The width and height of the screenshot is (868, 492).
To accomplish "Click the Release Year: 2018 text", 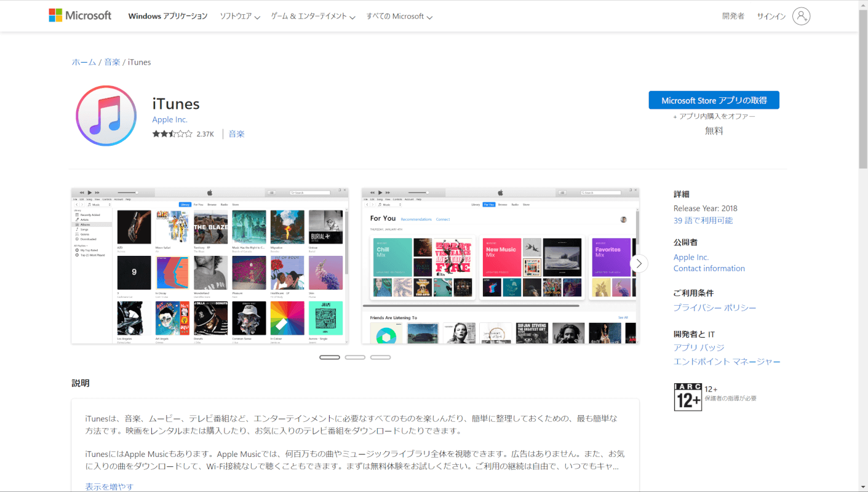I will pos(706,208).
